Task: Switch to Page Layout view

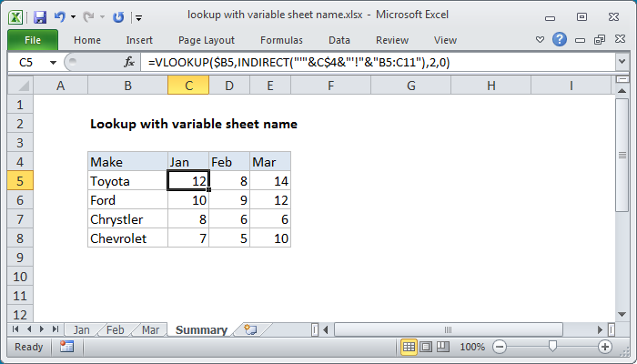Action: point(426,347)
